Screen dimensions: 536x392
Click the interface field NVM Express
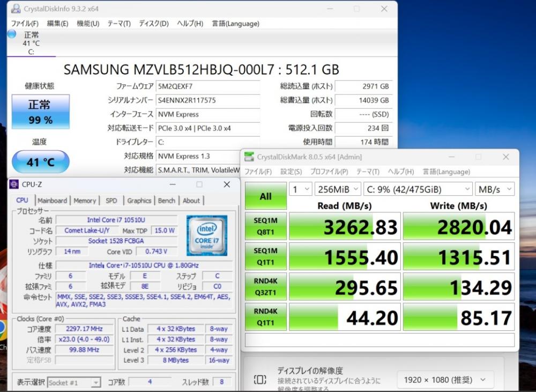(208, 114)
